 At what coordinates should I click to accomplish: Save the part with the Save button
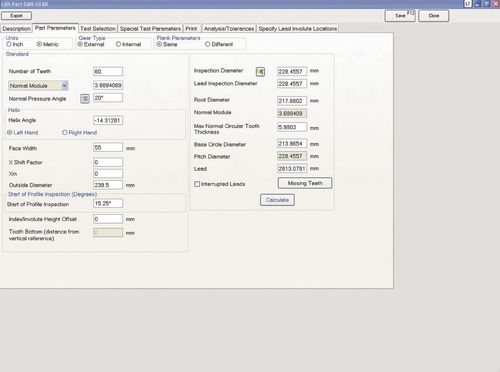400,16
